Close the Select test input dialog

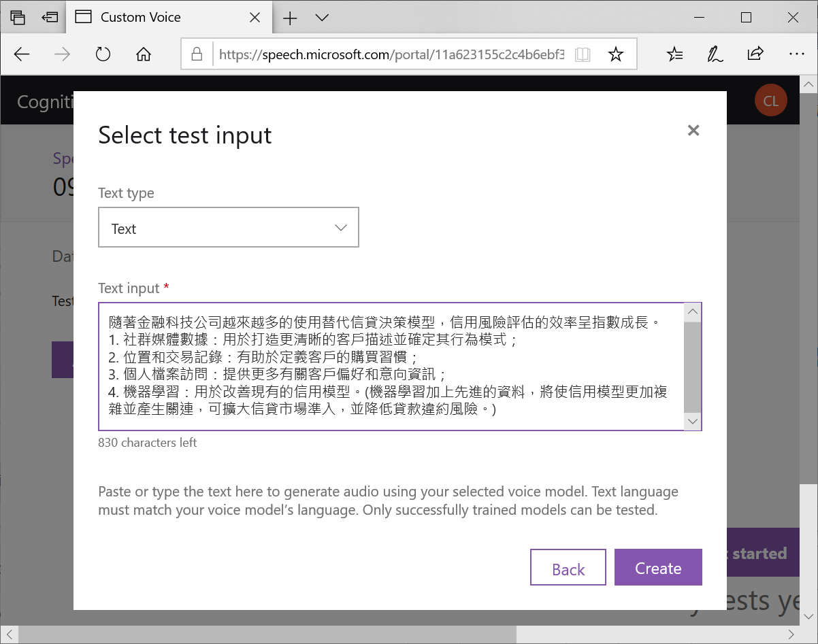pos(693,130)
